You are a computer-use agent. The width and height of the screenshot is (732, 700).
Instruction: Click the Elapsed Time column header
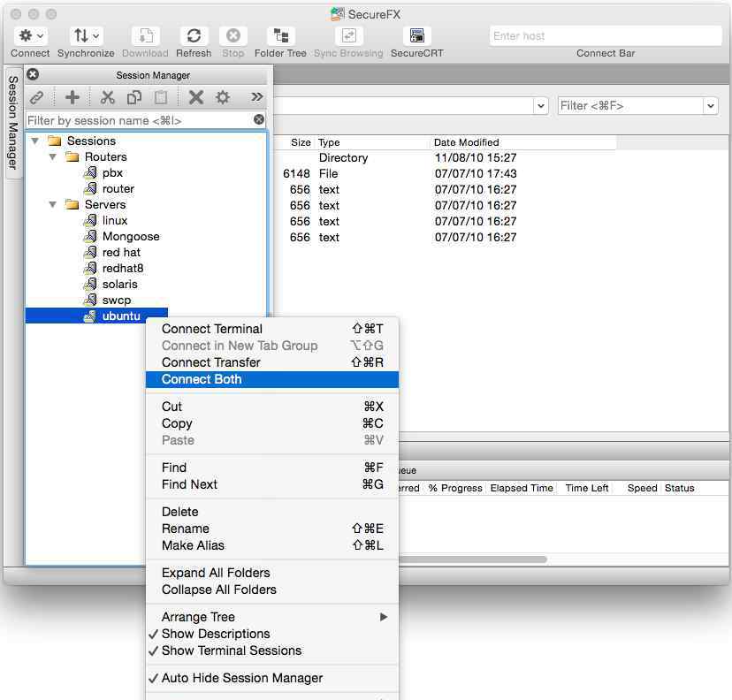pos(522,488)
